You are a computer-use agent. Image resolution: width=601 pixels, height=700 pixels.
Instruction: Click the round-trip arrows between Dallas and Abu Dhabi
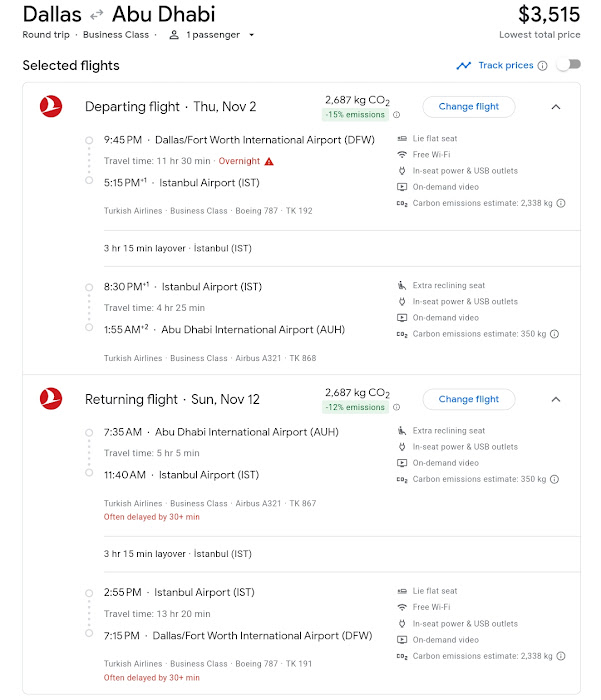click(96, 16)
